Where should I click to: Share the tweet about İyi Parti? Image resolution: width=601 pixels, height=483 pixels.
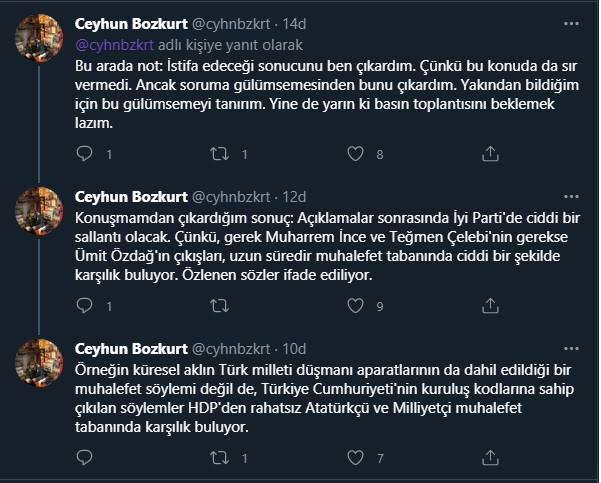490,306
